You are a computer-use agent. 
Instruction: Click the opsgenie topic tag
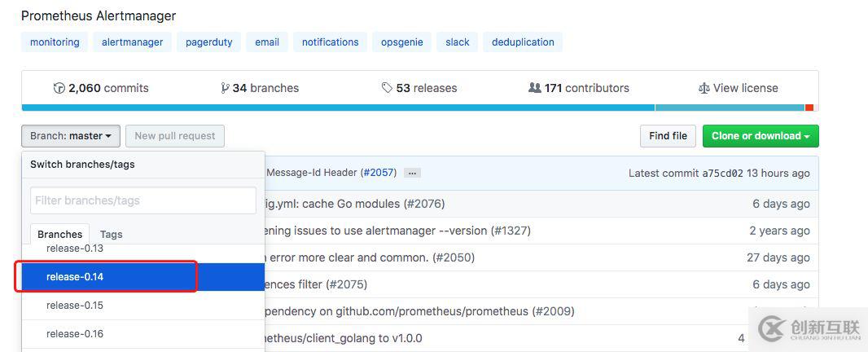coord(402,42)
